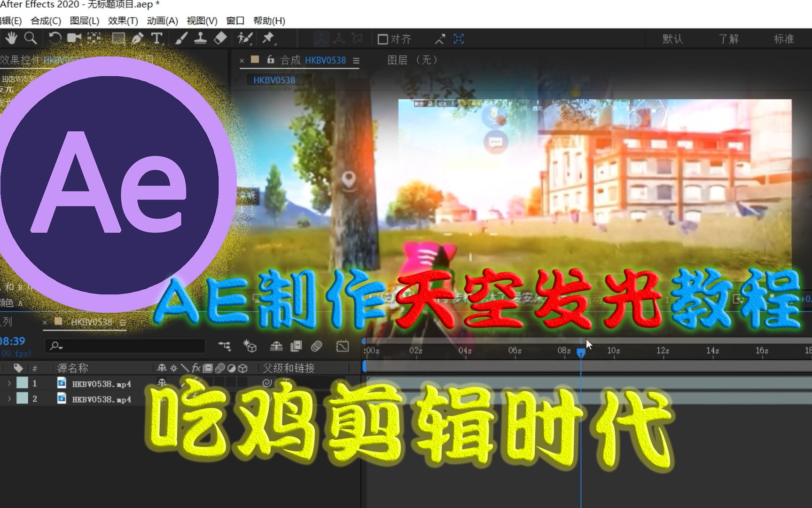812x508 pixels.
Task: Click the fx switch column header
Action: click(x=196, y=368)
